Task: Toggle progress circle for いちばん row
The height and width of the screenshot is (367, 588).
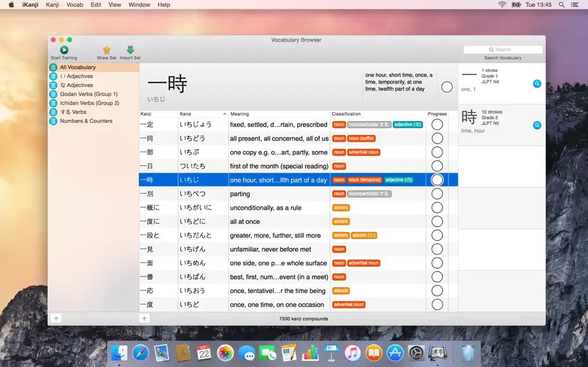Action: (437, 277)
